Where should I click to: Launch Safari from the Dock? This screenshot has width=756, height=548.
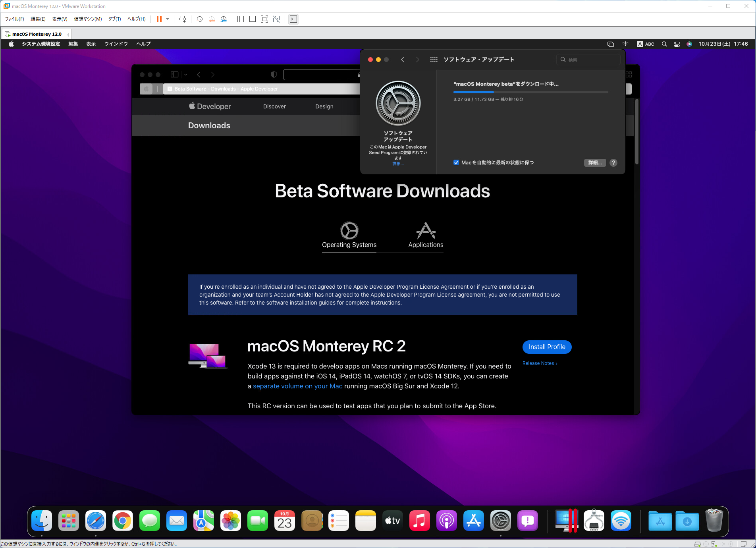click(96, 521)
